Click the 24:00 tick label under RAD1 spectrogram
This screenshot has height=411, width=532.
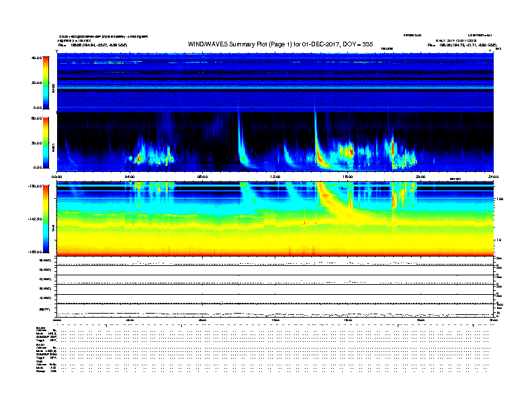point(493,177)
